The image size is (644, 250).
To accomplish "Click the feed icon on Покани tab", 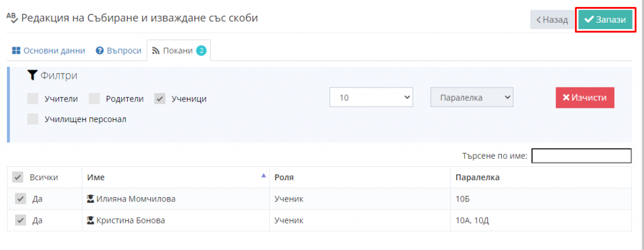I will coord(156,50).
